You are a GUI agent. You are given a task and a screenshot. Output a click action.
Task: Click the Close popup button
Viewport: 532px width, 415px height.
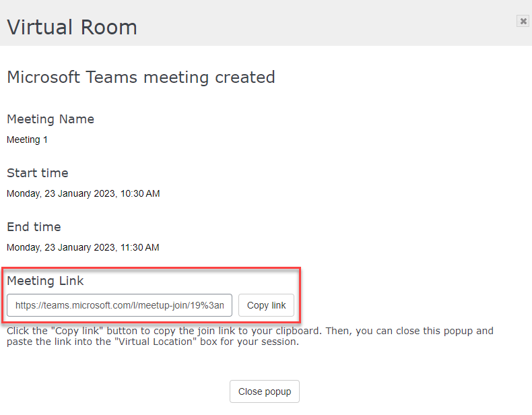tap(264, 391)
